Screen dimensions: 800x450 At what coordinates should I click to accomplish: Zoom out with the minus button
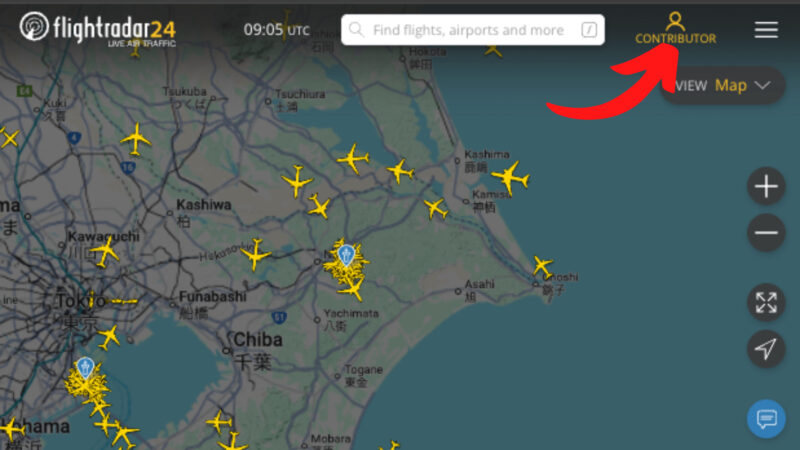tap(766, 233)
